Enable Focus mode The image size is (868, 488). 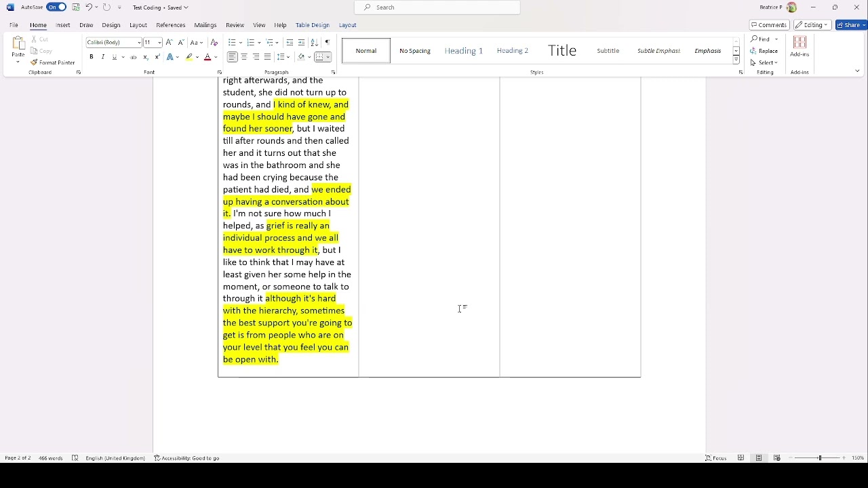(x=716, y=458)
